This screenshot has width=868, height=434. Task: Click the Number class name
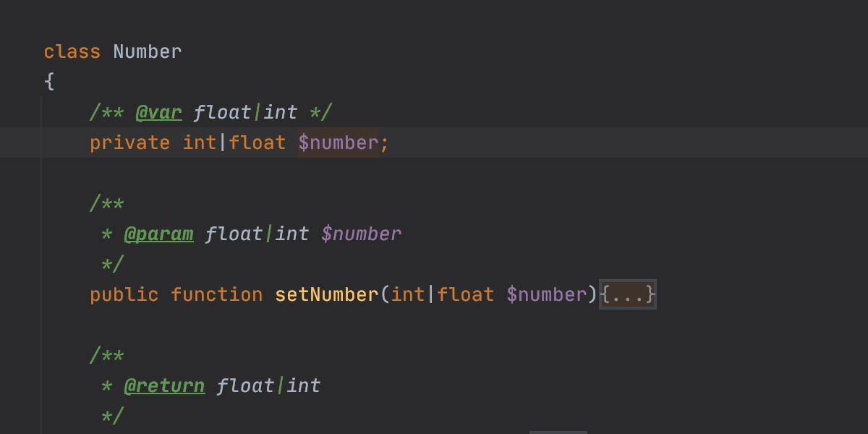tap(148, 51)
